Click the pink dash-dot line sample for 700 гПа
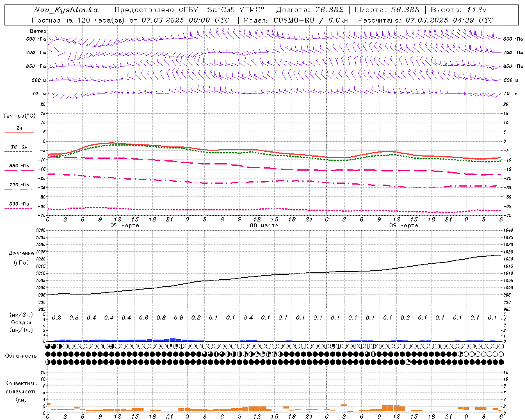 [18, 189]
